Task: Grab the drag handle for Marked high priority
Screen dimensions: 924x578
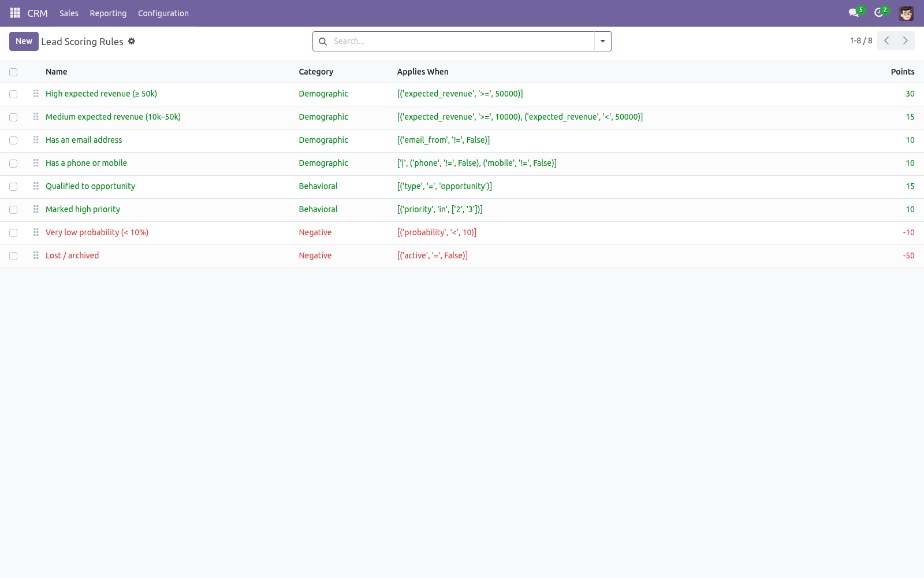Action: tap(36, 209)
